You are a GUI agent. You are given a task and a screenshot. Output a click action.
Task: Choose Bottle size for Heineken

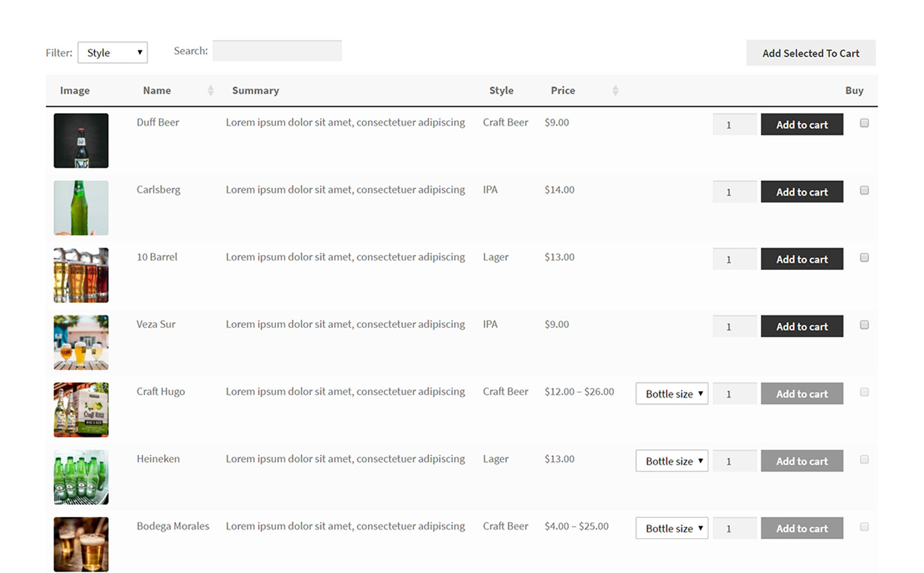(672, 461)
